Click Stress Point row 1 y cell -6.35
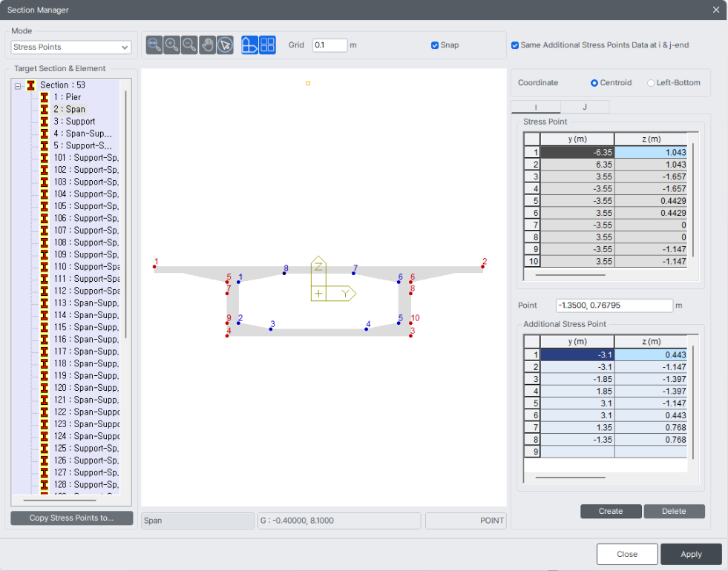Viewport: 728px width, 571px height. point(577,152)
